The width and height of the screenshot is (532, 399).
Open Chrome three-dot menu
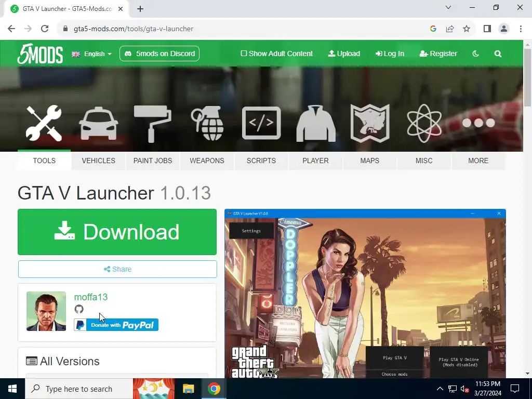[521, 29]
